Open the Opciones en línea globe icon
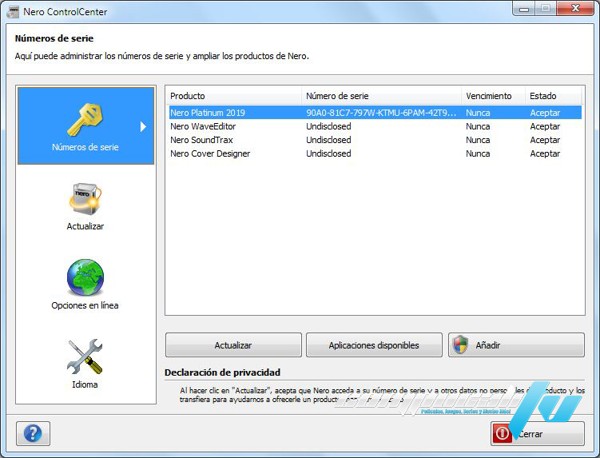The width and height of the screenshot is (600, 458). tap(85, 277)
